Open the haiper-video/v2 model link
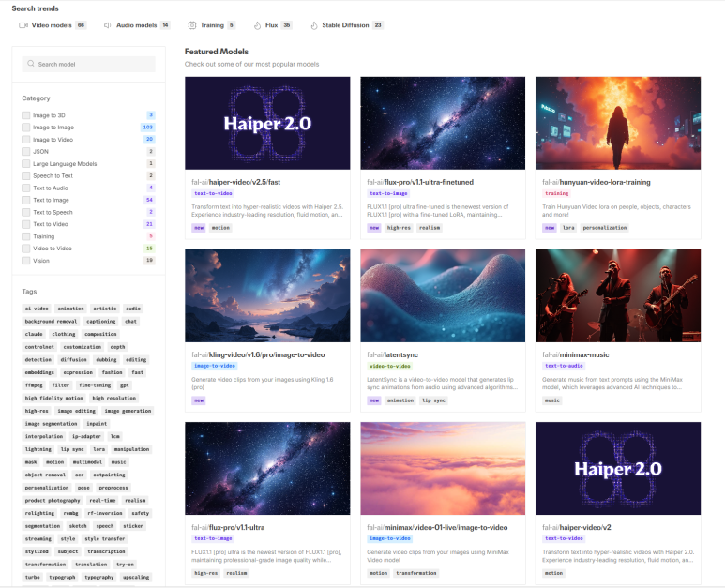This screenshot has height=588, width=725. point(577,527)
